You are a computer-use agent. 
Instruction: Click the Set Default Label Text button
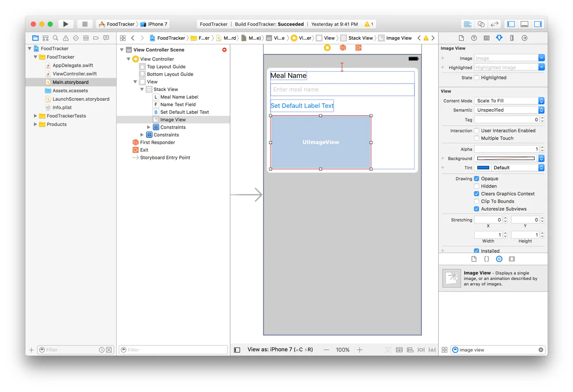coord(302,106)
